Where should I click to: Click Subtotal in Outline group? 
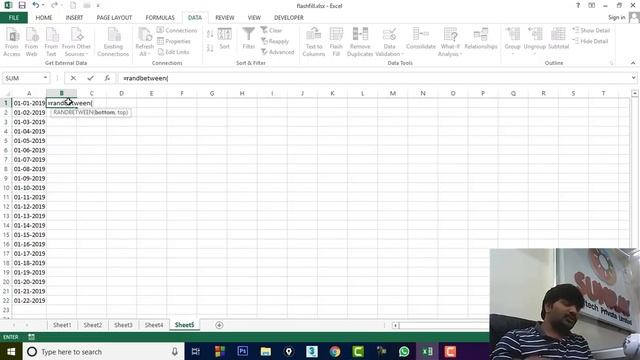[x=558, y=39]
